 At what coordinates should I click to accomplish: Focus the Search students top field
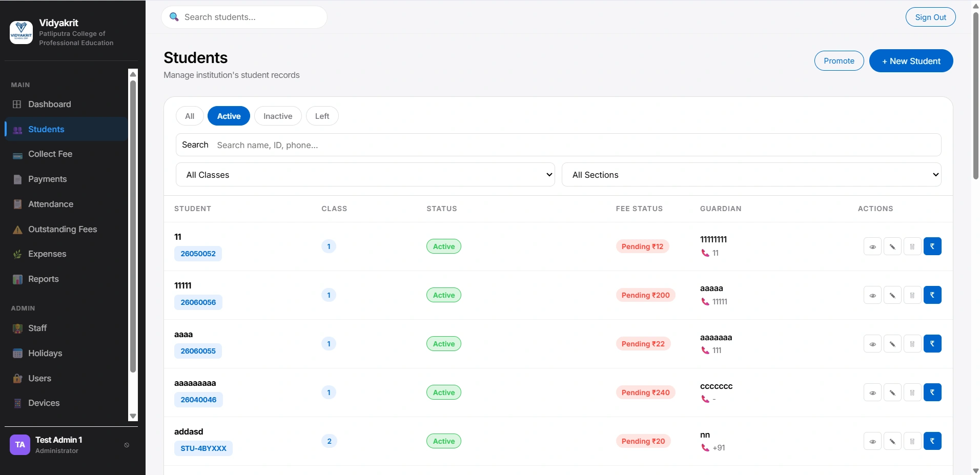(x=244, y=17)
